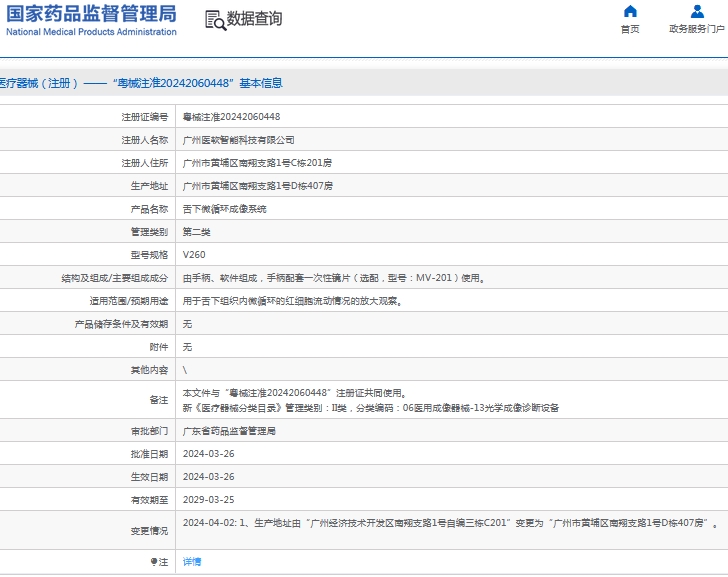Click the ●注 label in last row
Image resolution: width=728 pixels, height=577 pixels.
point(159,562)
